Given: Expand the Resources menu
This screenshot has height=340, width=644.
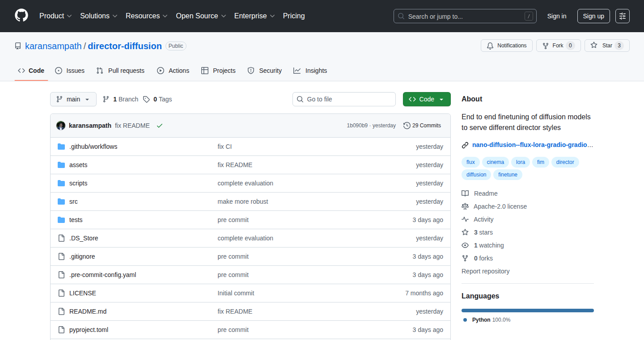Looking at the screenshot, I should coord(147,16).
